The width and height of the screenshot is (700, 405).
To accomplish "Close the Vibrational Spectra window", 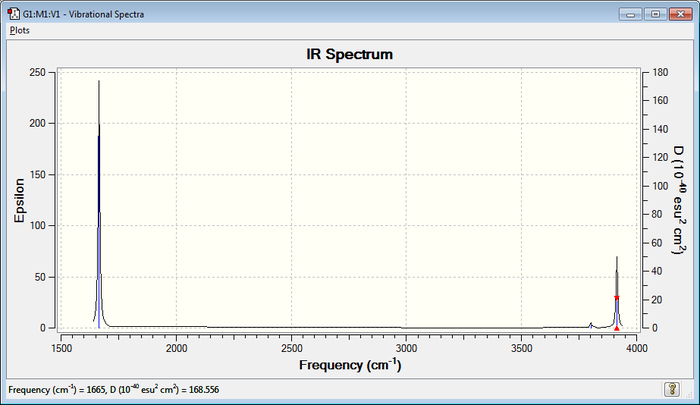I will (680, 14).
